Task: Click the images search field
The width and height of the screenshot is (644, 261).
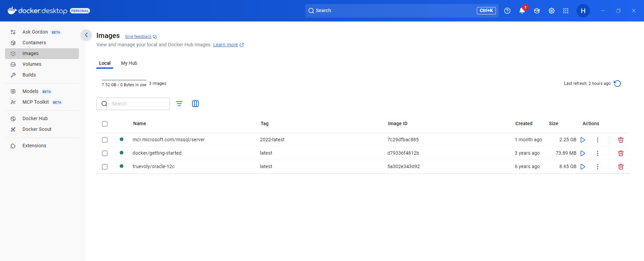Action: [x=133, y=104]
